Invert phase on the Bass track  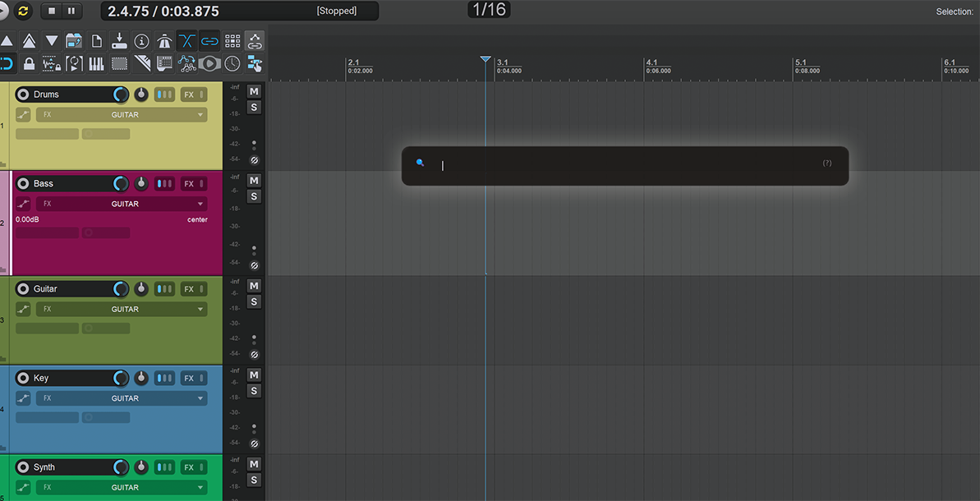(x=254, y=265)
